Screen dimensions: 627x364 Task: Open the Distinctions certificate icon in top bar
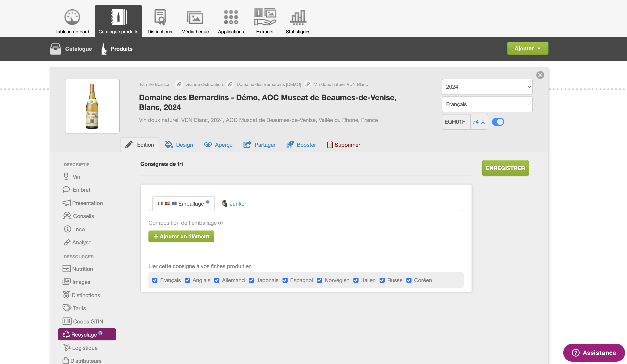click(x=160, y=17)
